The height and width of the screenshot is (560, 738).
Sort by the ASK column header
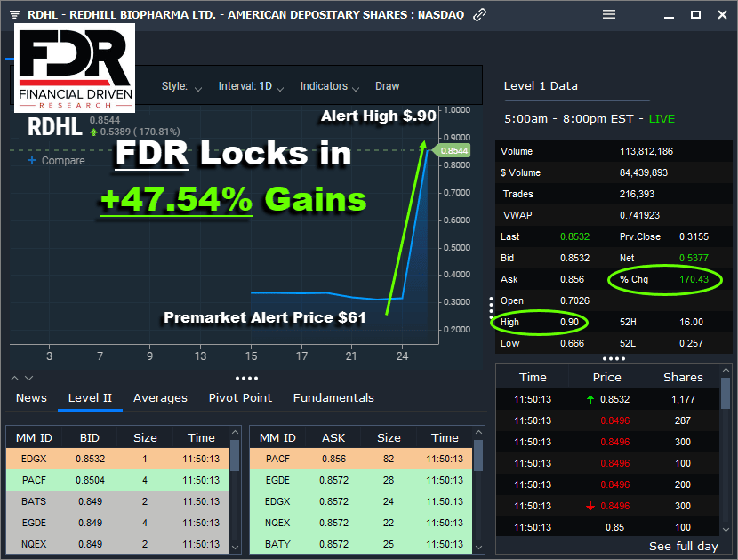click(333, 437)
